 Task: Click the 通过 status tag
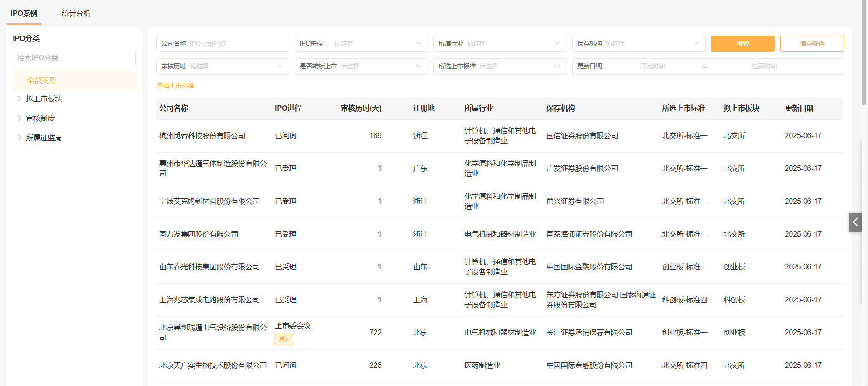point(284,339)
